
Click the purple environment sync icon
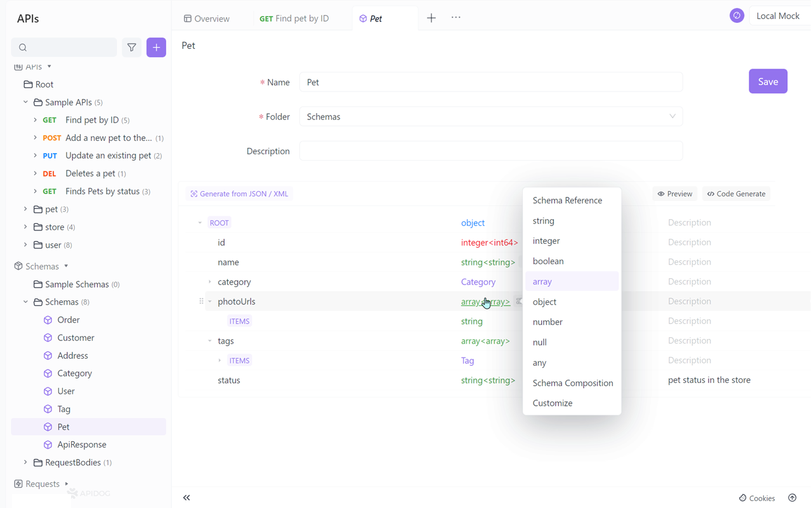coord(737,16)
